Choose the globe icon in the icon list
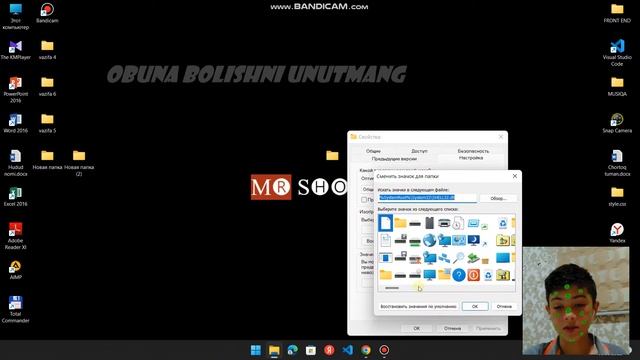 click(429, 240)
